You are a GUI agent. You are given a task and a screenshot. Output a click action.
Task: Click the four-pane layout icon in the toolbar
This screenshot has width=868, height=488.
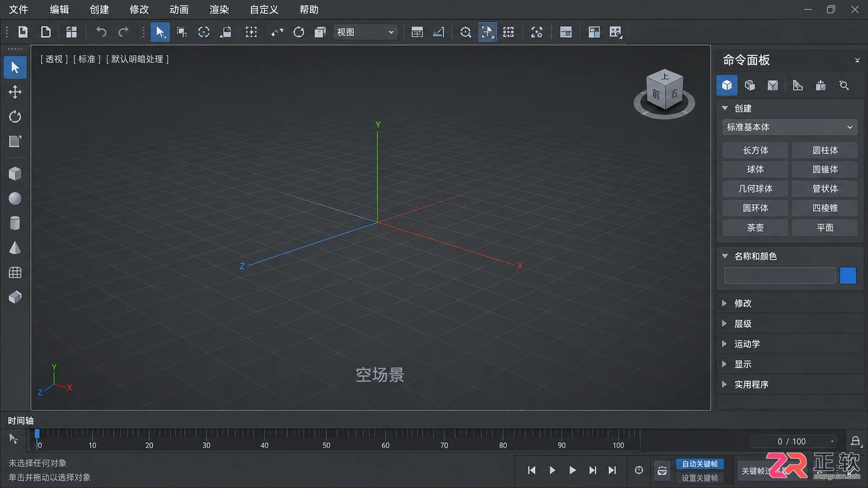pyautogui.click(x=71, y=32)
